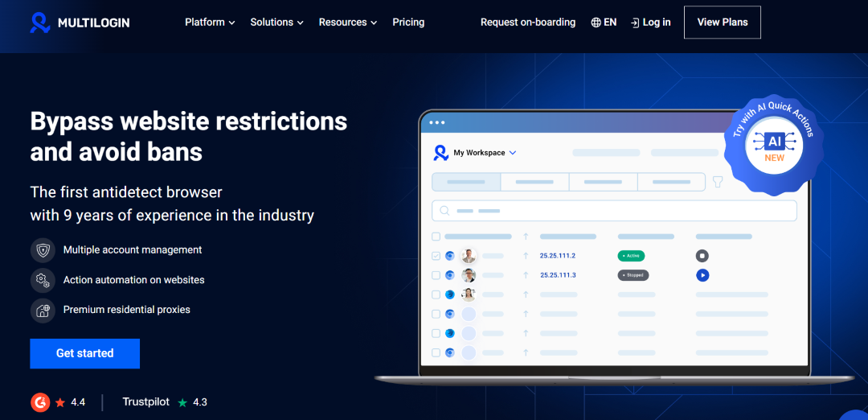Click the Premium residential proxies text

127,310
